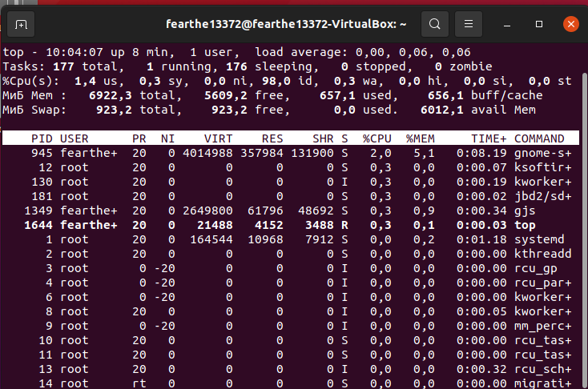The height and width of the screenshot is (389, 588).
Task: Maximize the terminal window
Action: [x=539, y=24]
